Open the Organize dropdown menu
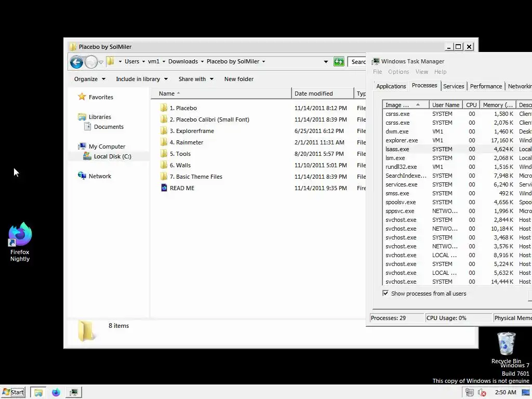Viewport: 532px width, 399px height. pyautogui.click(x=89, y=79)
